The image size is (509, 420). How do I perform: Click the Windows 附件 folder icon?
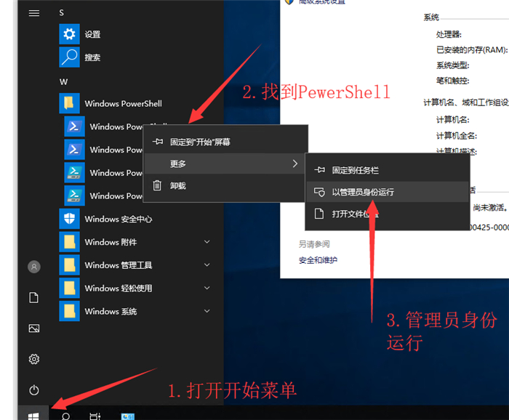[69, 242]
